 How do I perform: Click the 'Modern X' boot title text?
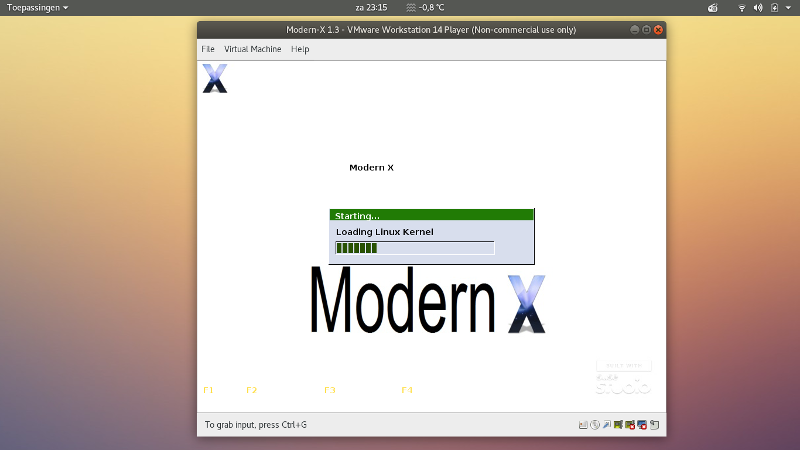[x=371, y=167]
